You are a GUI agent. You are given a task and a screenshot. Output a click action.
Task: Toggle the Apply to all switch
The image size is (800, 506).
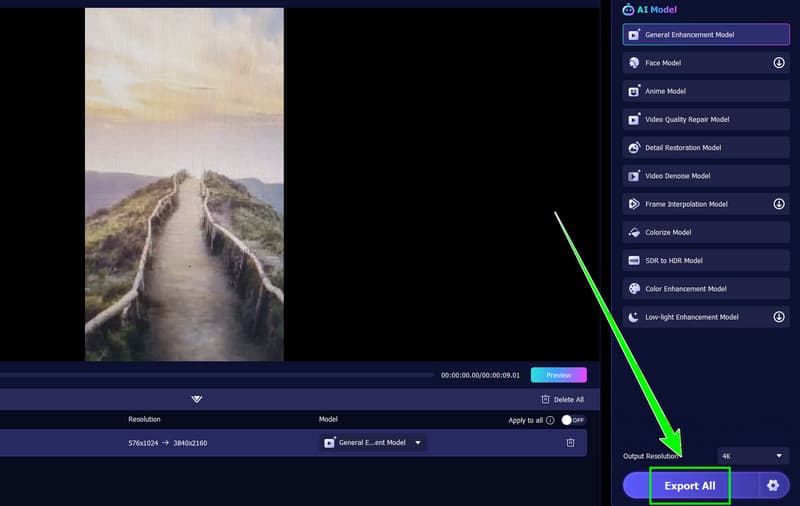pos(572,421)
